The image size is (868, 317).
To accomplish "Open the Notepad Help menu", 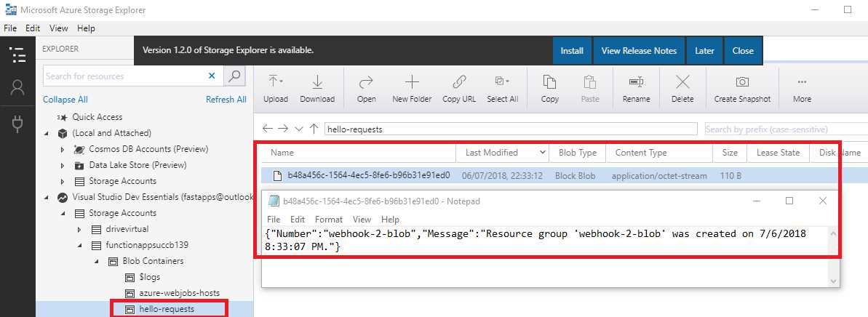I will pos(390,219).
